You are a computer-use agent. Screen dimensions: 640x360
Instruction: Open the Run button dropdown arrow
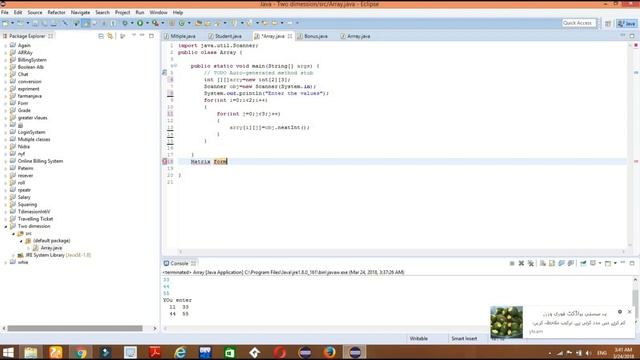(147, 23)
